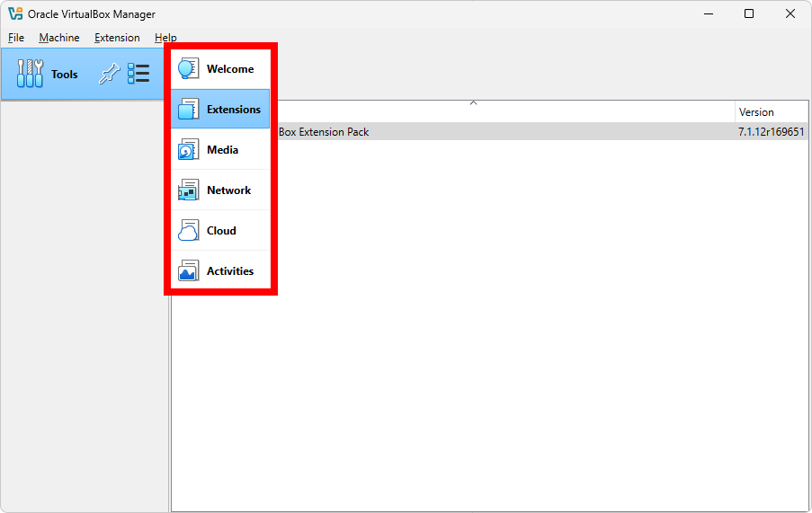This screenshot has width=812, height=513.
Task: Select the Extensions tool entry
Action: click(220, 110)
